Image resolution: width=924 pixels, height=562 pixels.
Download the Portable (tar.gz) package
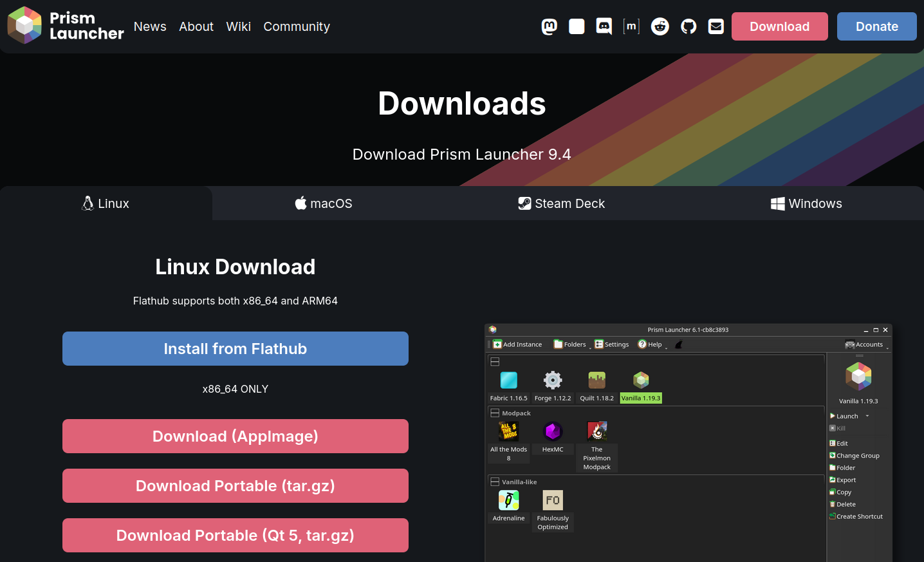pos(236,485)
